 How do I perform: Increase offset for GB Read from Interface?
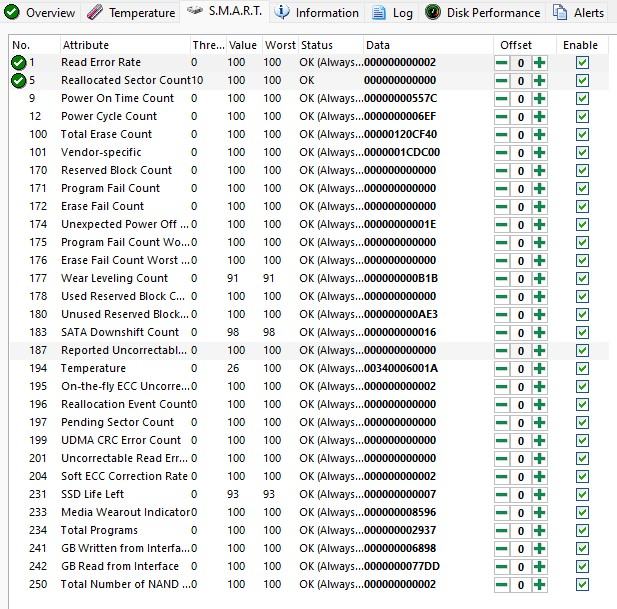pos(539,567)
